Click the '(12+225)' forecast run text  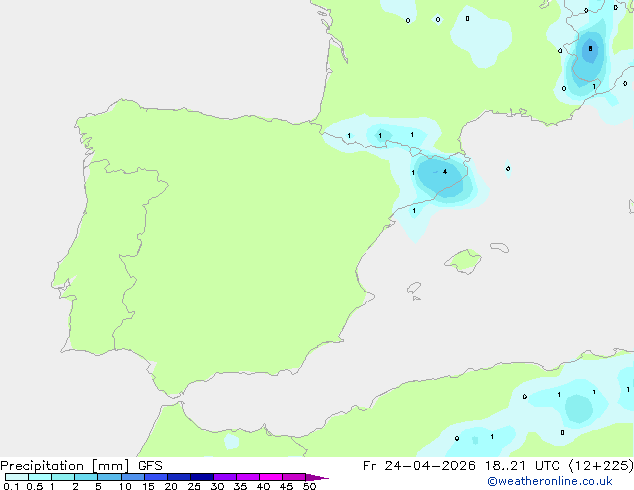[x=601, y=466]
